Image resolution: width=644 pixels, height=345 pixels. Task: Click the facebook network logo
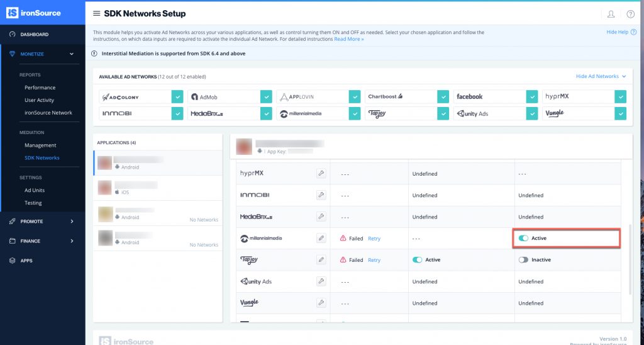(469, 96)
